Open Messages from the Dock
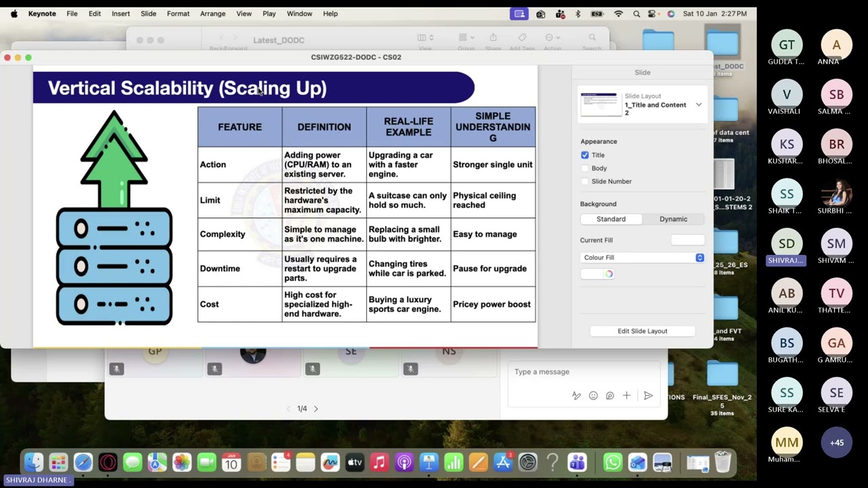 (132, 463)
